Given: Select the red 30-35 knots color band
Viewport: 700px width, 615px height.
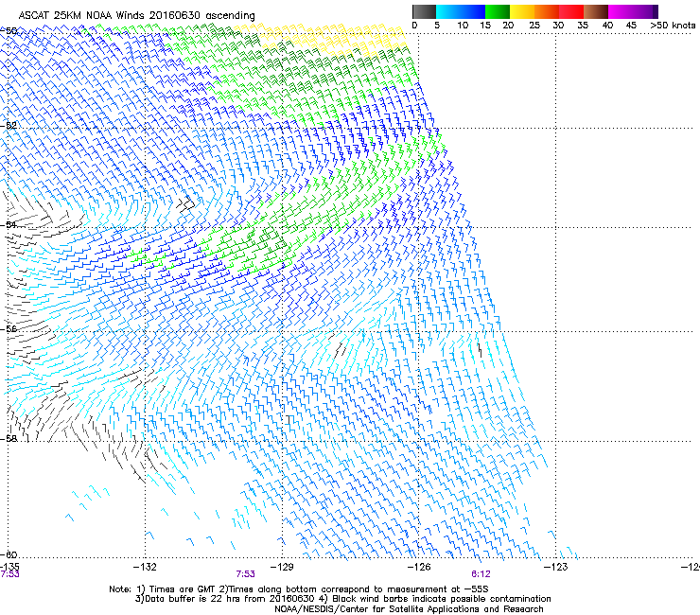Looking at the screenshot, I should point(571,11).
